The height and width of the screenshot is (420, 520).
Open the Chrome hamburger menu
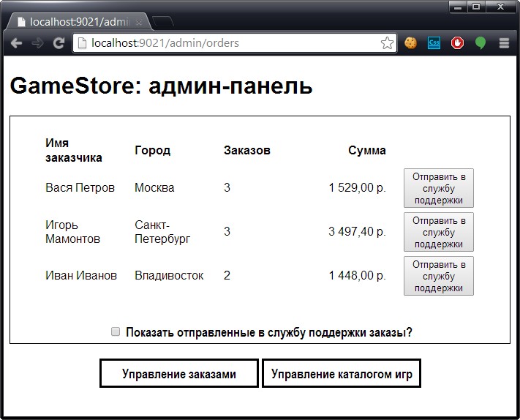504,43
